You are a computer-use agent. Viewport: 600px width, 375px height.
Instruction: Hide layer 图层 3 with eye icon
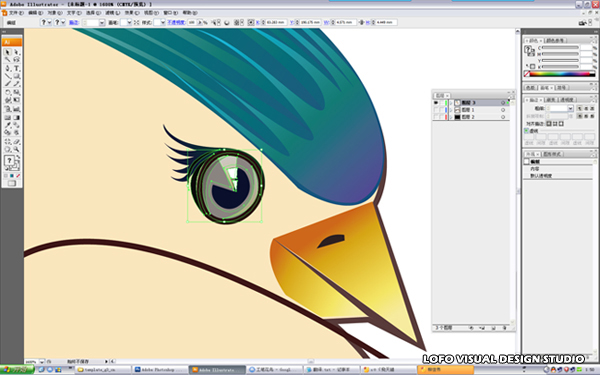point(436,103)
